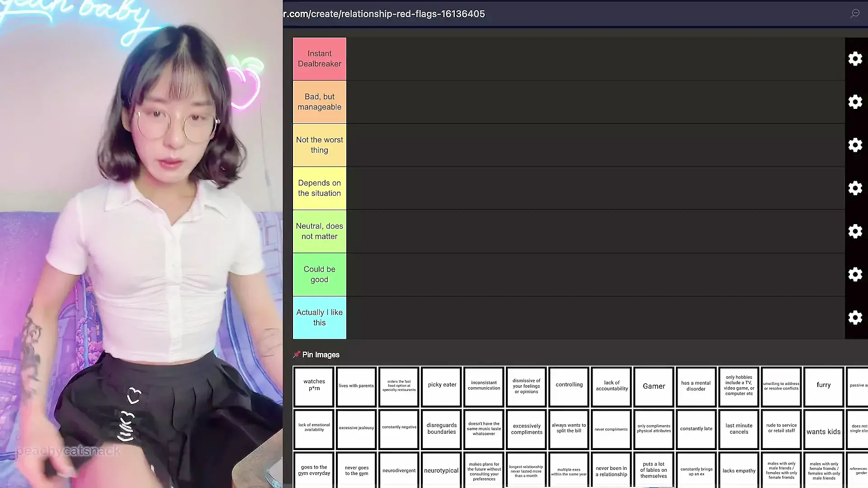Viewport: 868px width, 488px height.
Task: Click the zoom out magnifier icon
Action: point(854,14)
